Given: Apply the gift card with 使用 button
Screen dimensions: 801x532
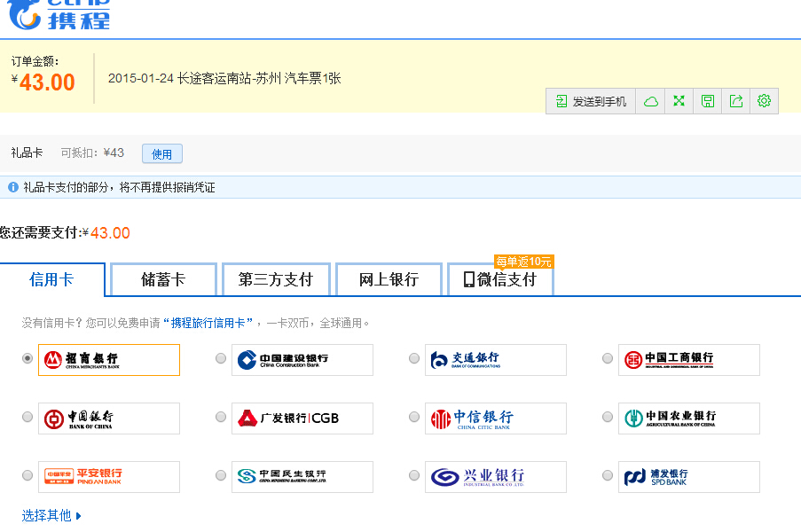Looking at the screenshot, I should (x=162, y=153).
